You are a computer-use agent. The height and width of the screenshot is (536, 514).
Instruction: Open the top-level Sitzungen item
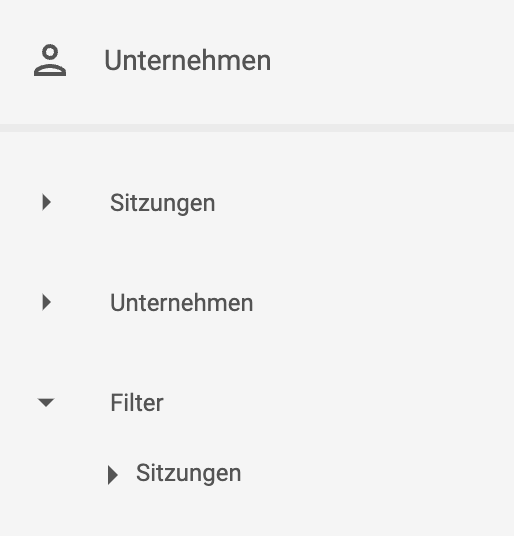point(163,203)
